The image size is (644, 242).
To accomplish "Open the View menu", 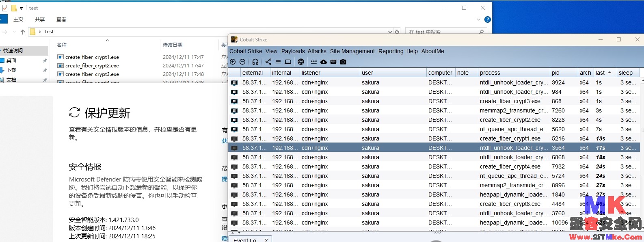I will [271, 51].
